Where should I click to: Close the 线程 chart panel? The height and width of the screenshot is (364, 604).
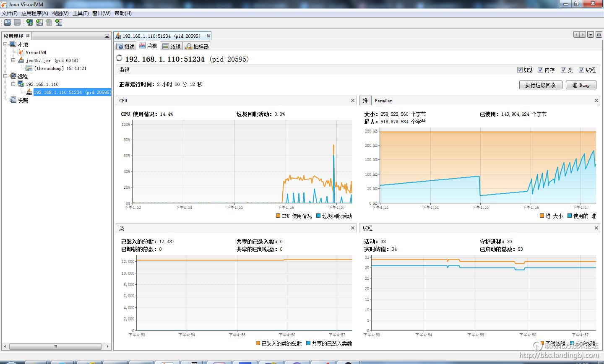pyautogui.click(x=596, y=228)
